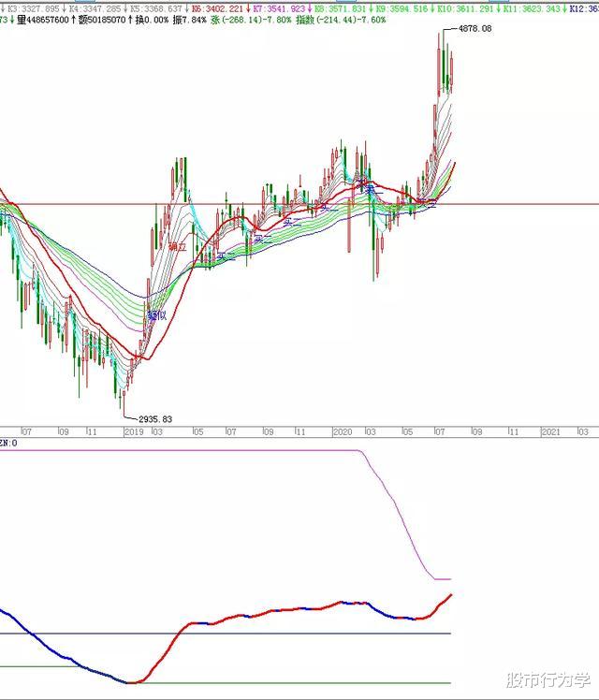Select the K11:3623.343 indicator value
This screenshot has height=700, width=599.
click(x=532, y=9)
